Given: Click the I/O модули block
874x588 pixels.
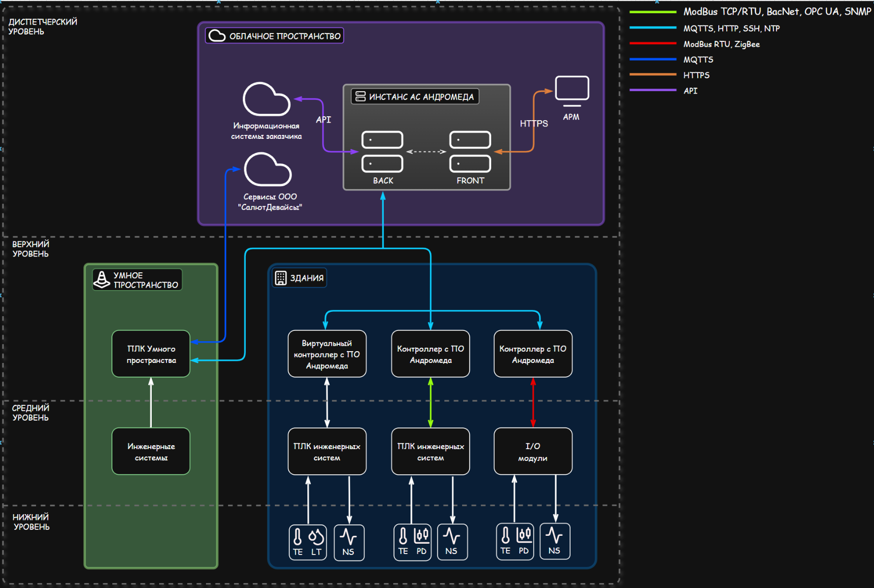Looking at the screenshot, I should (x=533, y=452).
